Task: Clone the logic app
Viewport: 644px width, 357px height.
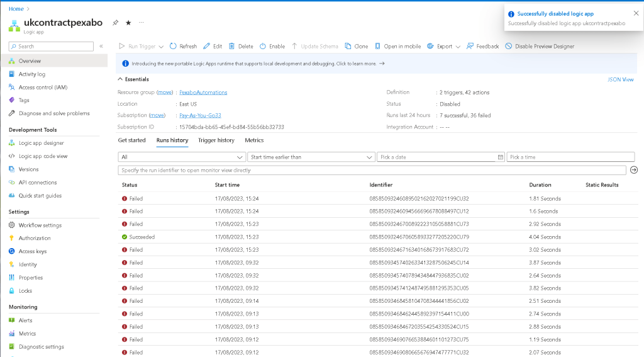Action: click(x=357, y=46)
